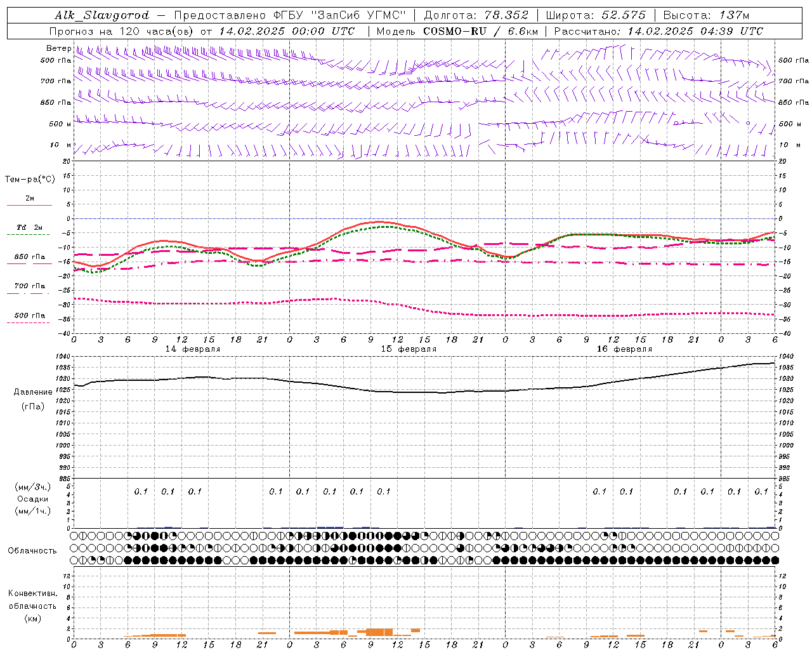
Task: Click the 850 гПа temperature legend entry
Action: coord(30,257)
